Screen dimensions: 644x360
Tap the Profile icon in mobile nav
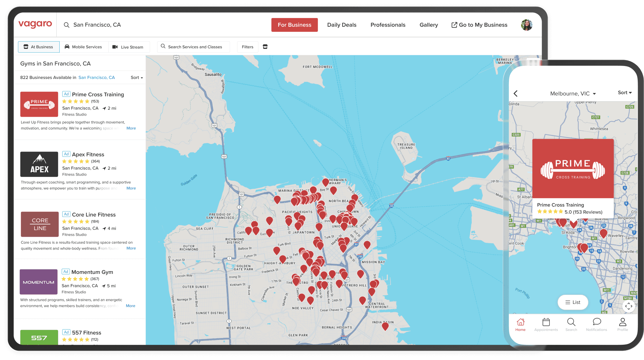[622, 322]
